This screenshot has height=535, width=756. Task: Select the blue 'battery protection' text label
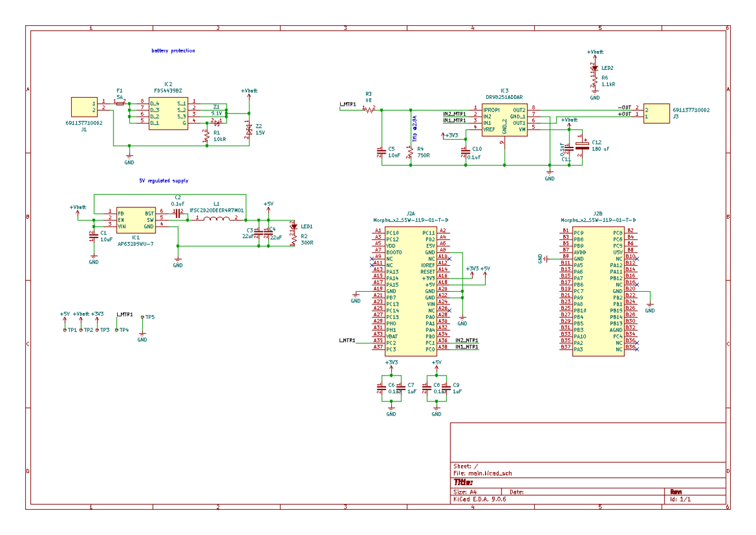(x=171, y=49)
